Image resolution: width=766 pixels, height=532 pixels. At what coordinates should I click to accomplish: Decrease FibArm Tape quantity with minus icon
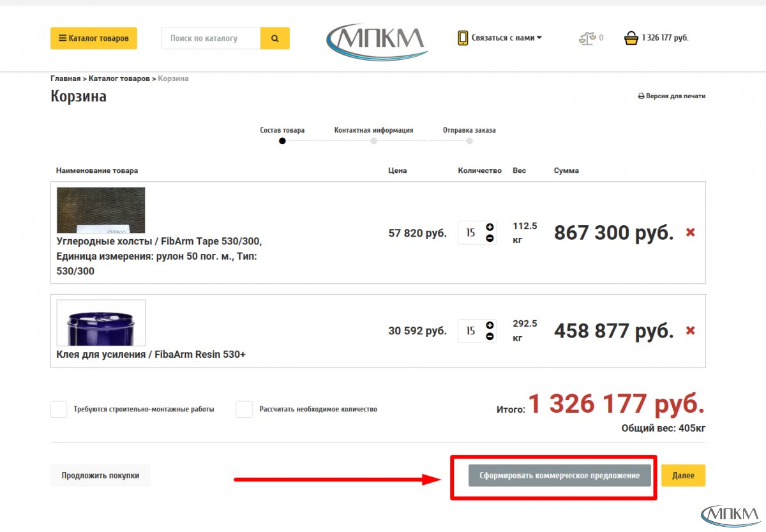490,239
